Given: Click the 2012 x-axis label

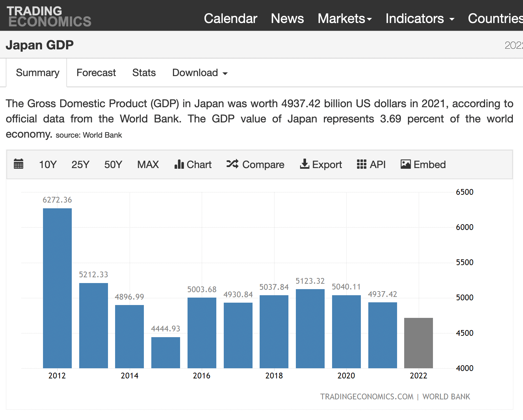Looking at the screenshot, I should click(57, 376).
